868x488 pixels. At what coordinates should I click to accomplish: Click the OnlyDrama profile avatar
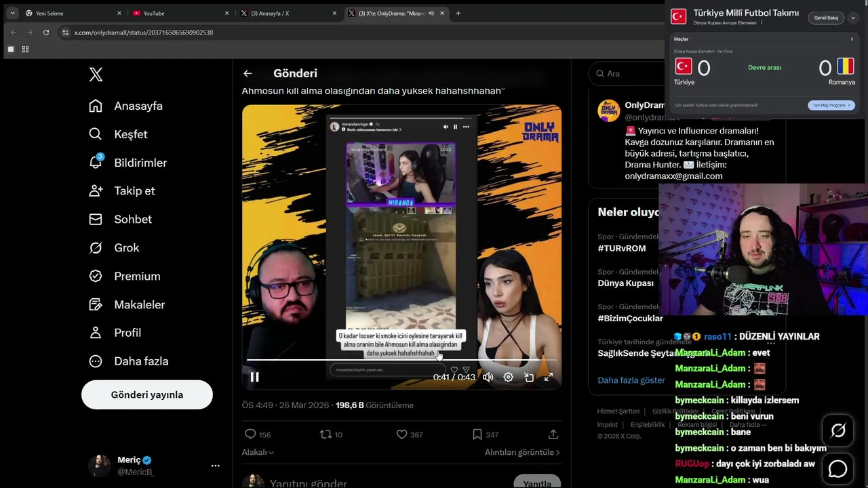[608, 110]
